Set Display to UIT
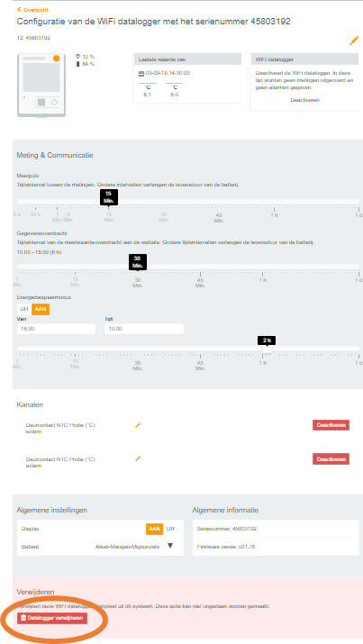Image resolution: width=363 pixels, height=644 pixels. click(x=170, y=529)
